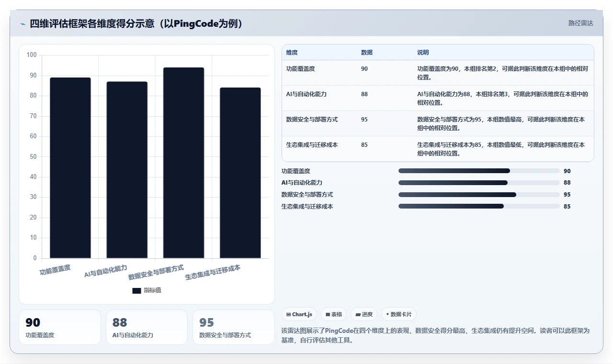Click the 100 y-axis tick label
This screenshot has width=613, height=364.
coord(32,55)
